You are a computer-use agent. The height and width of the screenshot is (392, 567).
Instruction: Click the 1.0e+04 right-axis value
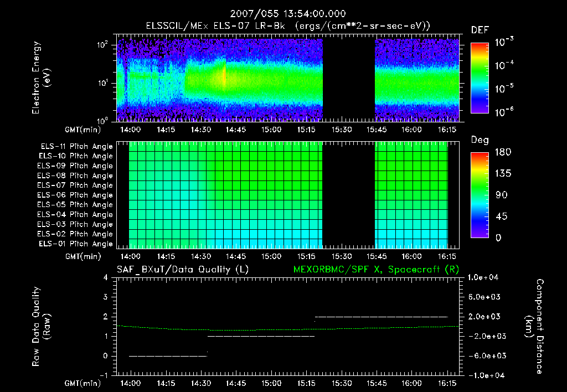(x=483, y=278)
